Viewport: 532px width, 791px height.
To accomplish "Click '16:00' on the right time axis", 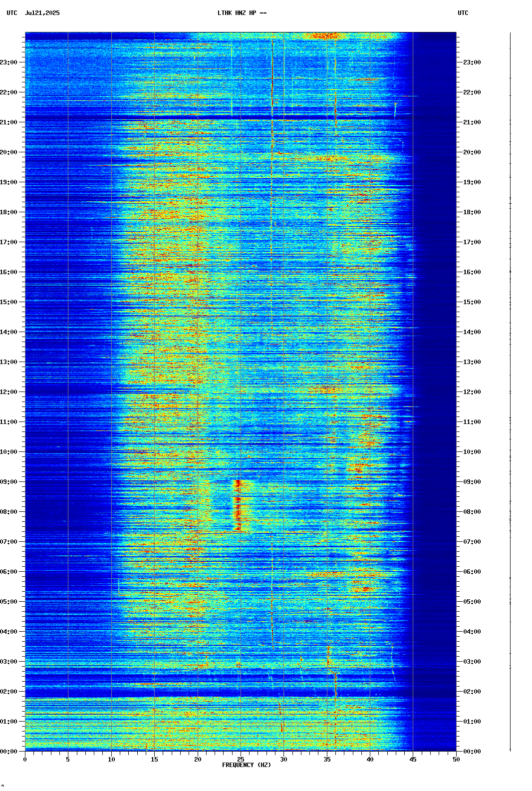I will tap(472, 272).
